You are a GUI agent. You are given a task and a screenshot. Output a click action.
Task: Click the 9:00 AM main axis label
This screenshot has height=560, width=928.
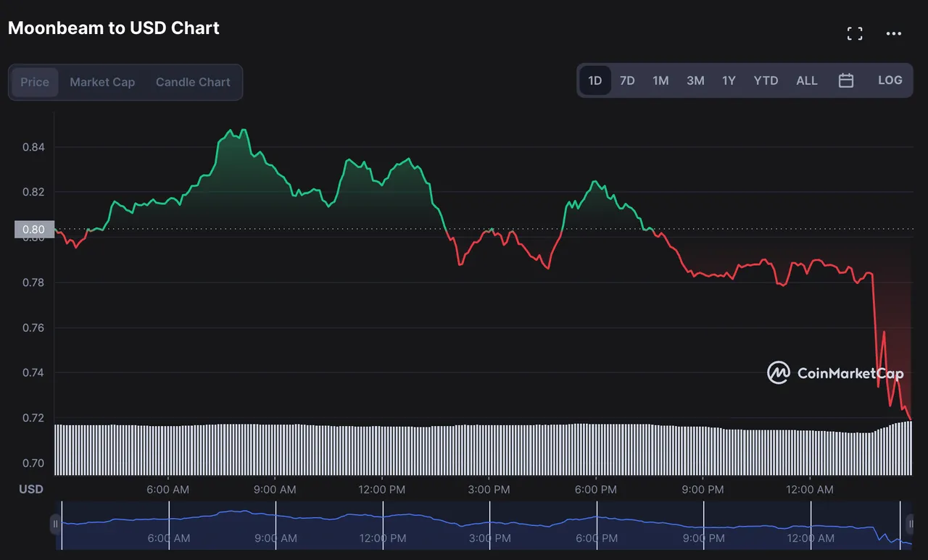(x=275, y=490)
